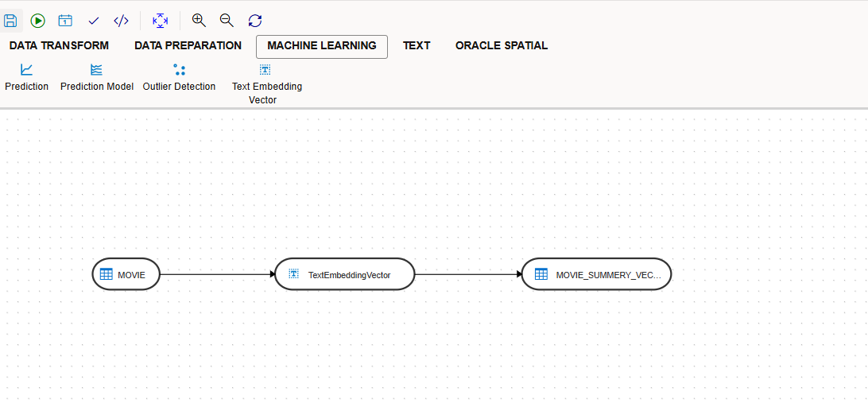Zoom out on the canvas
This screenshot has height=403, width=868.
pos(227,21)
